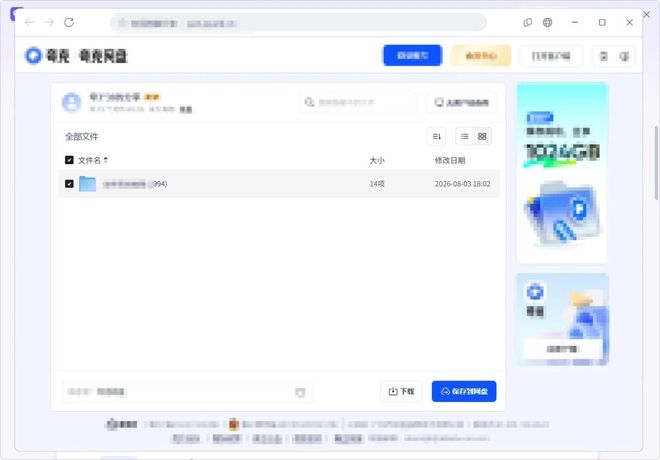Click the browser forward arrow

[49, 22]
